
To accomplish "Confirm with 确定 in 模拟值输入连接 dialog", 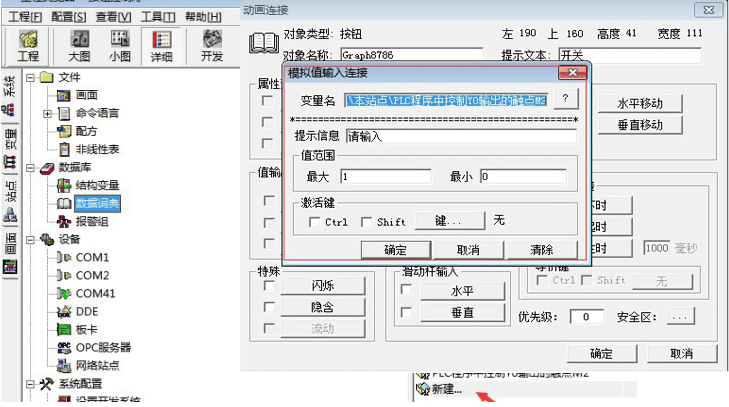I will pyautogui.click(x=396, y=250).
